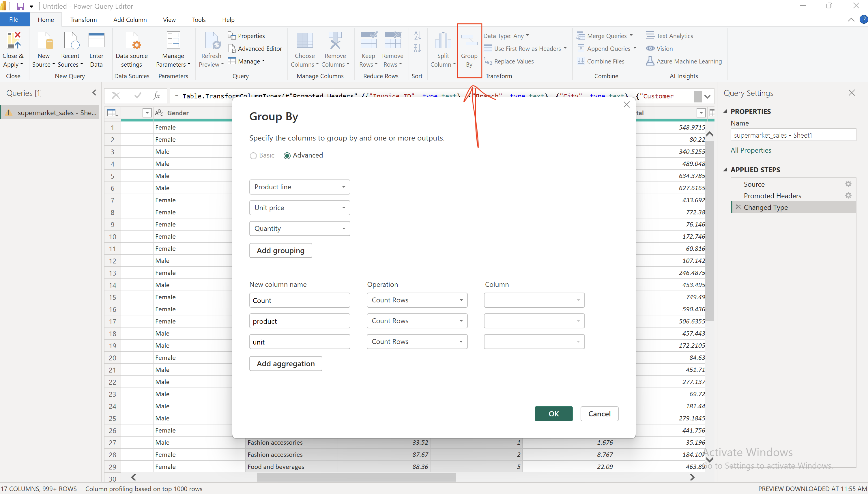
Task: Open the Quantity grouping dropdown
Action: (x=300, y=228)
